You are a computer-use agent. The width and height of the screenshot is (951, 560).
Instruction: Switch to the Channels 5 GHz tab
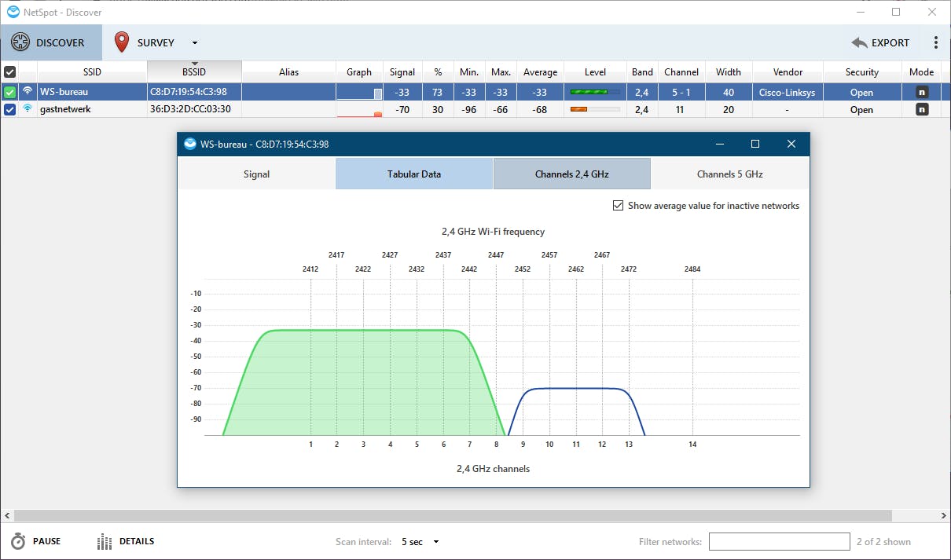point(729,174)
